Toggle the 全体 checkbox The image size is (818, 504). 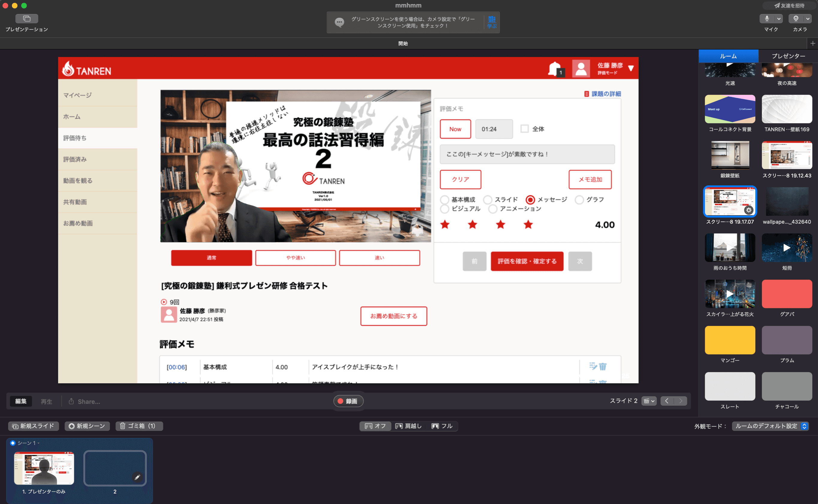click(524, 129)
